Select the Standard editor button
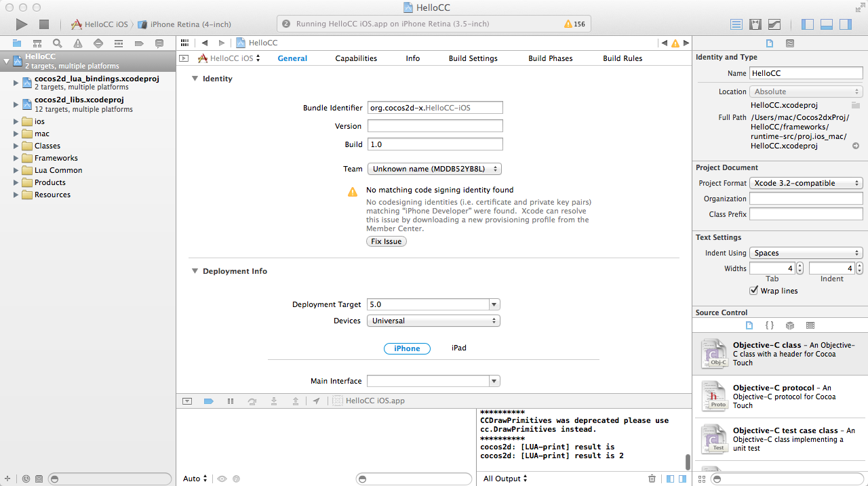Image resolution: width=868 pixels, height=486 pixels. (x=736, y=24)
